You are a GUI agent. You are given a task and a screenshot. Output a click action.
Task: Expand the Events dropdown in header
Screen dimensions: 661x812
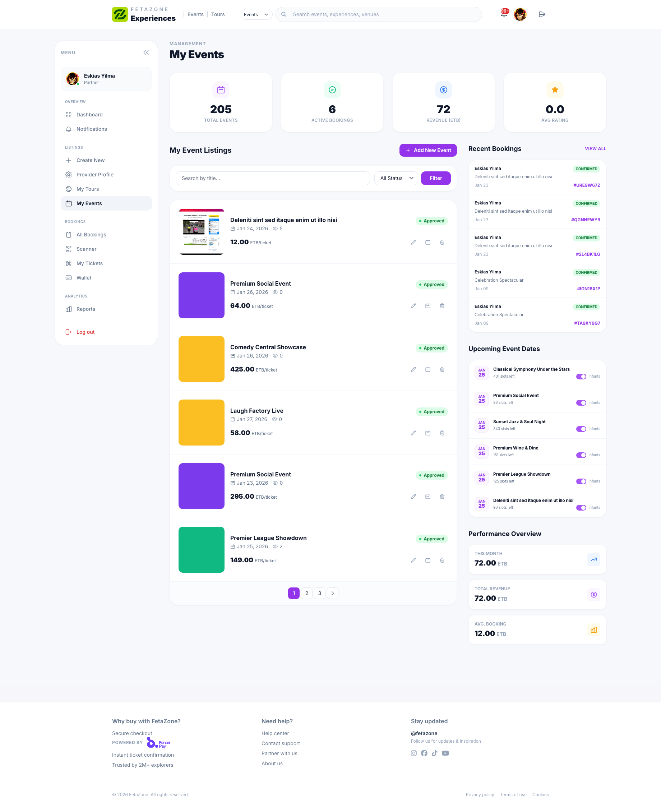tap(256, 14)
